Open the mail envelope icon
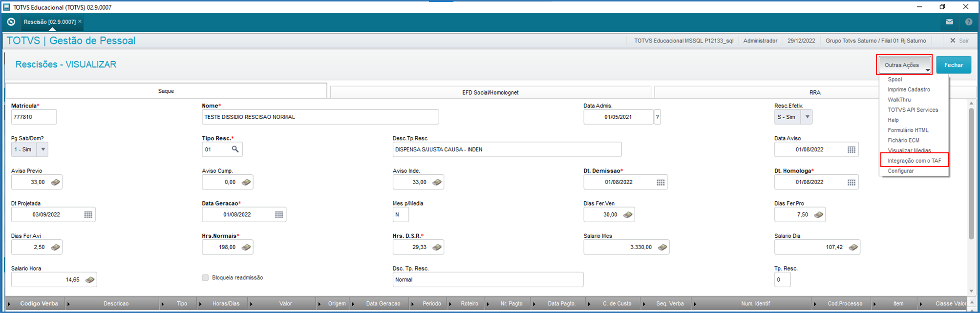 (949, 22)
